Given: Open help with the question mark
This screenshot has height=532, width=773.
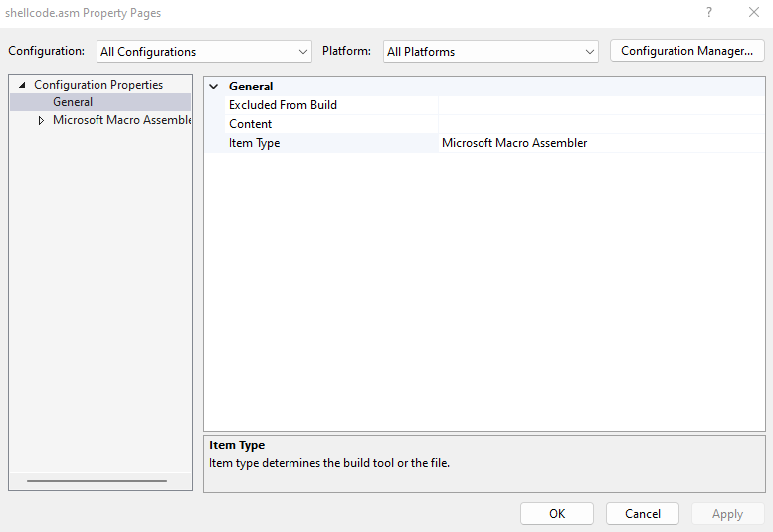Looking at the screenshot, I should (x=709, y=12).
